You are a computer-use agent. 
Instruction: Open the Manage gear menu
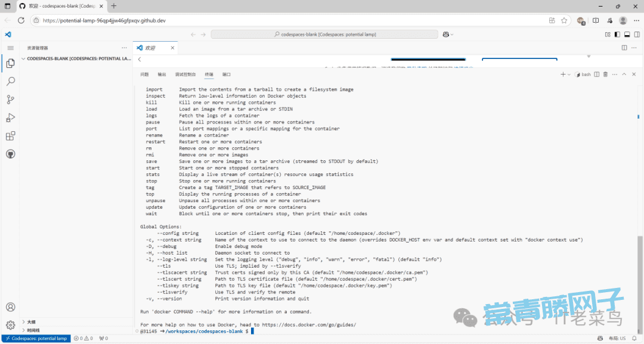pyautogui.click(x=11, y=325)
